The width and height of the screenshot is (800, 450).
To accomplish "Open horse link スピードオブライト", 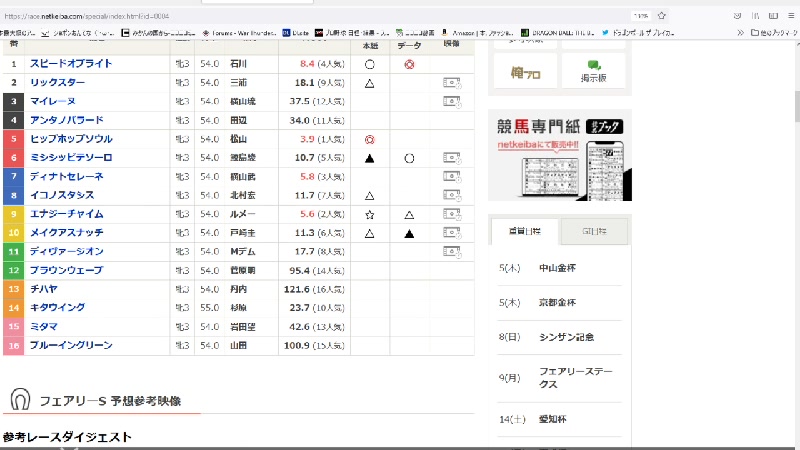I will 71,64.
